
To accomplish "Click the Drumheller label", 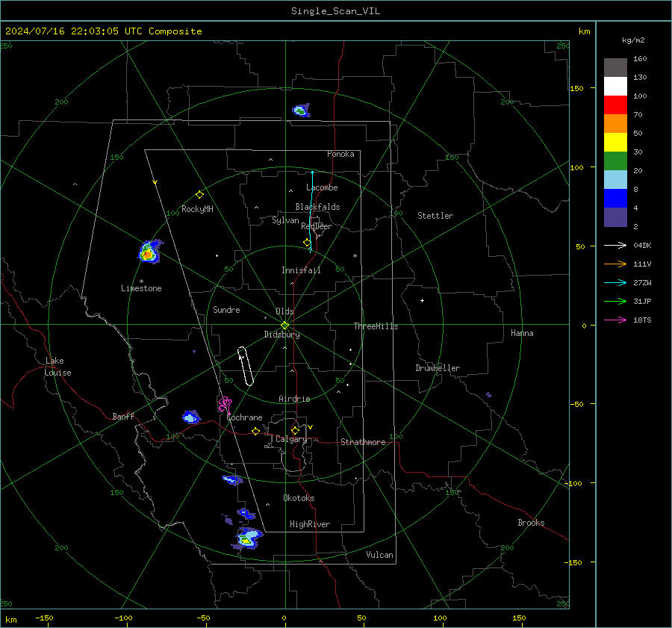I will (438, 368).
